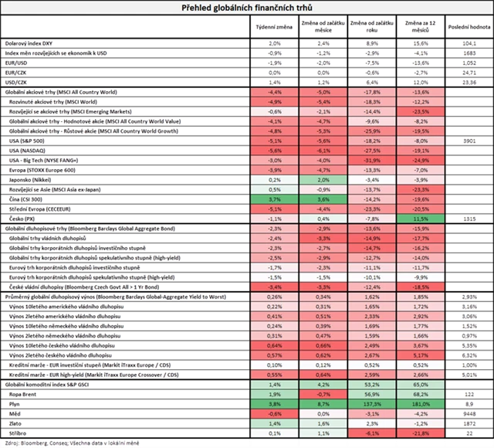Click the red cell showing -21,8%
This screenshot has width=494, height=448.
(418, 433)
